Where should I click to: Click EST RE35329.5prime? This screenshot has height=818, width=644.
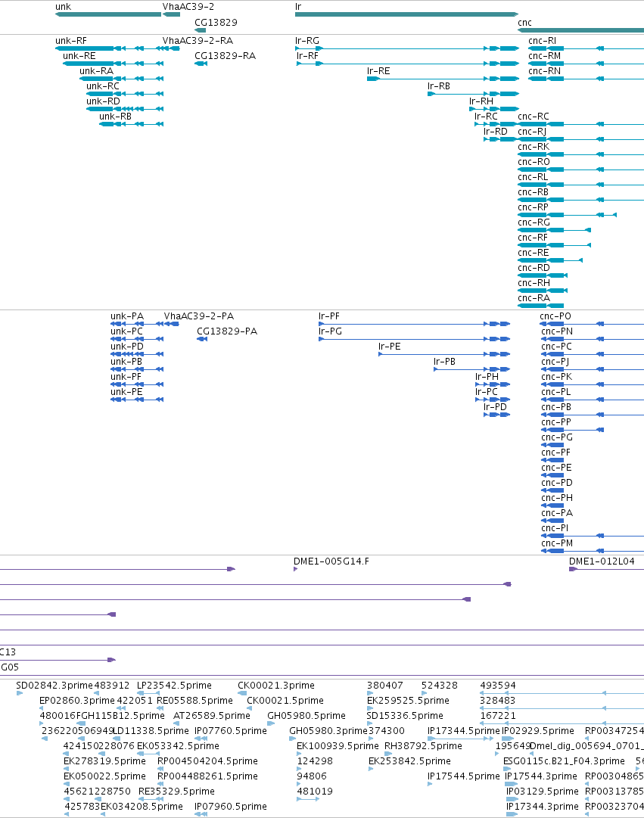[176, 792]
